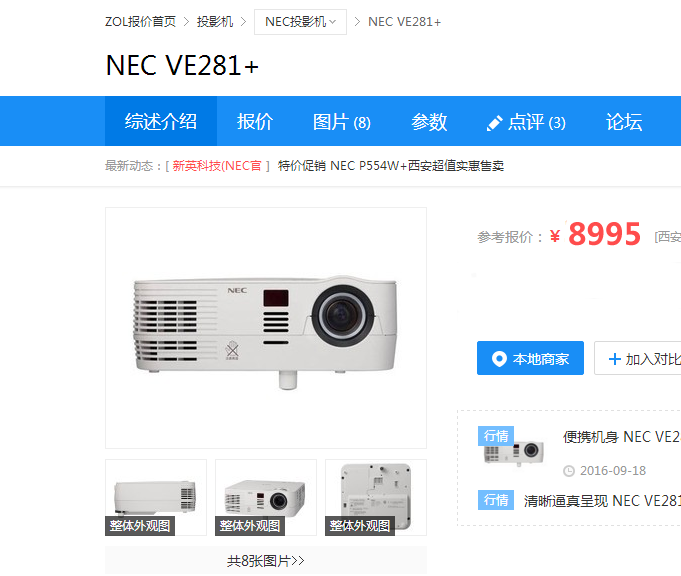Click the 投影机 breadcrumb link
Screen dimensions: 681x576
[215, 22]
